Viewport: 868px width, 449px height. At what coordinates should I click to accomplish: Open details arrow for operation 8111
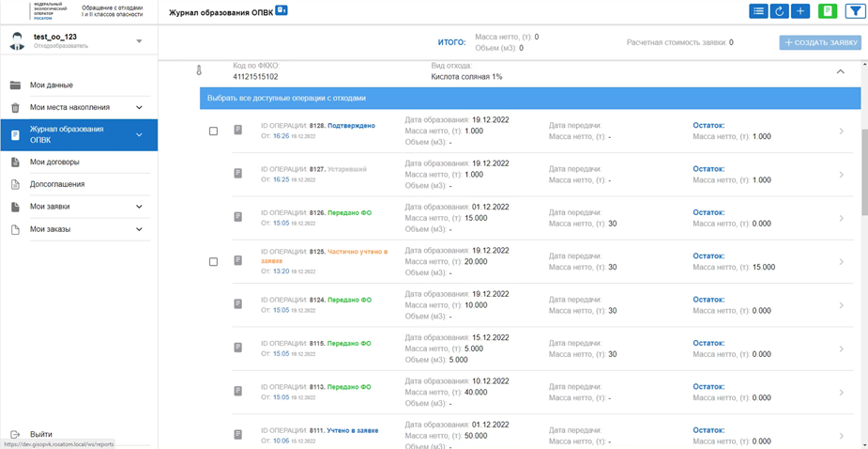click(842, 436)
